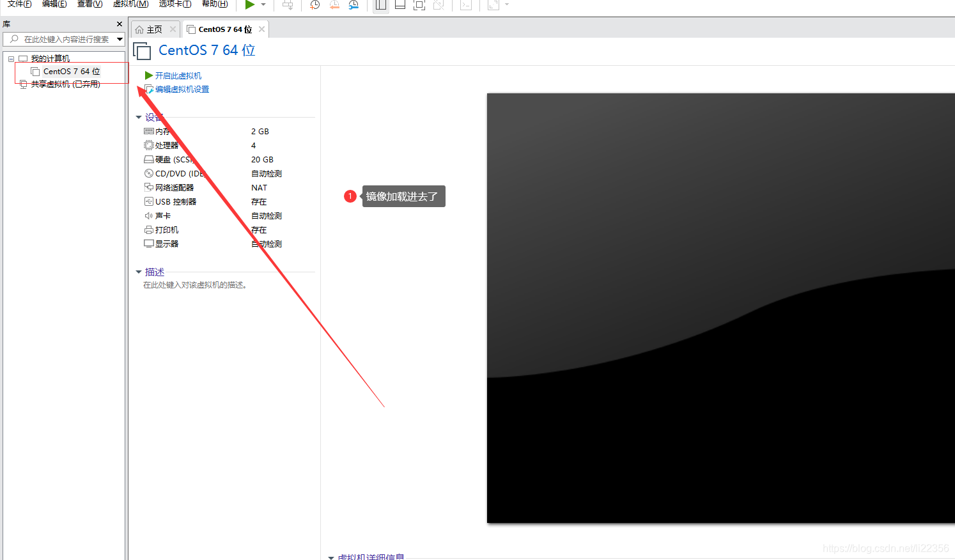
Task: Toggle the library sidebar view icon
Action: [381, 4]
